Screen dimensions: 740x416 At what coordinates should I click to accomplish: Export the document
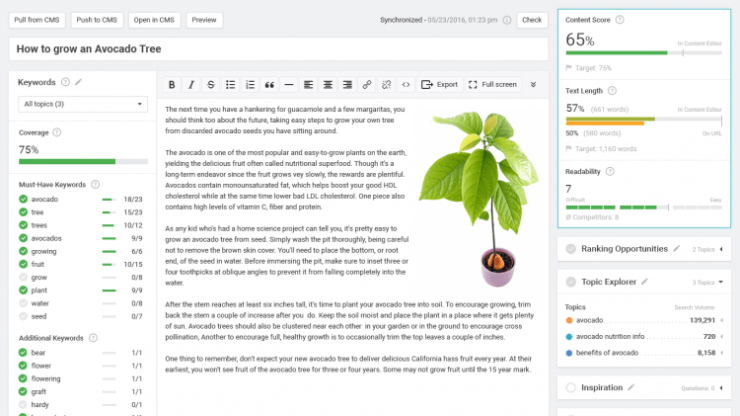pyautogui.click(x=440, y=85)
